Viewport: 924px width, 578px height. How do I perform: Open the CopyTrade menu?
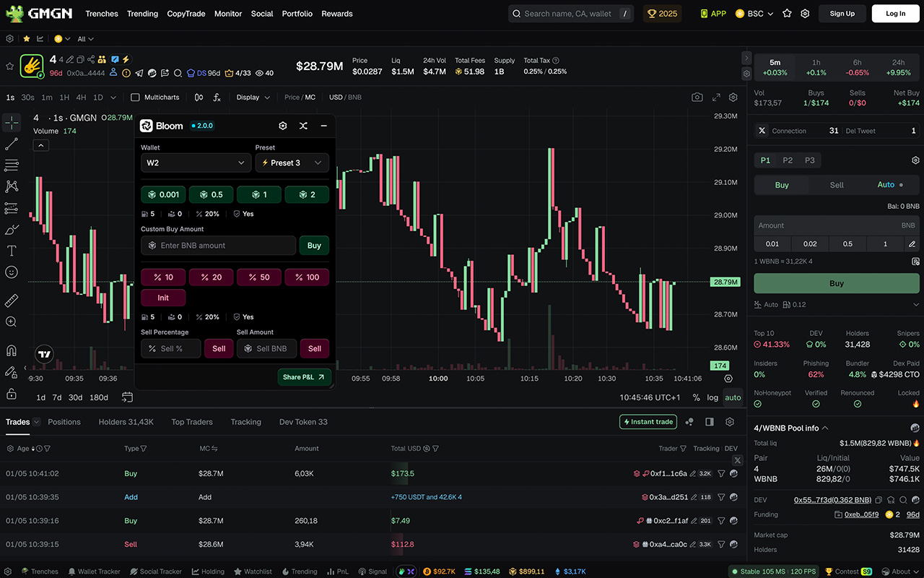(x=186, y=14)
